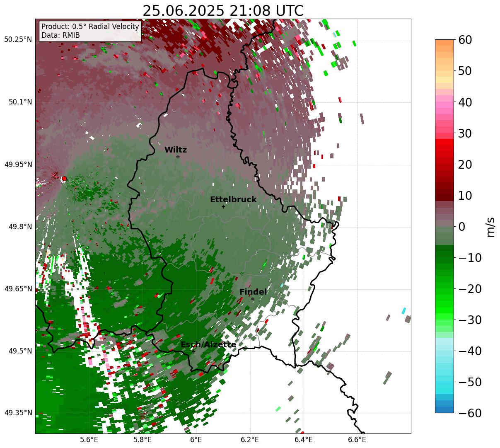This screenshot has width=500, height=448.
Task: Click the colorbar 40 tick label
Action: point(464,102)
